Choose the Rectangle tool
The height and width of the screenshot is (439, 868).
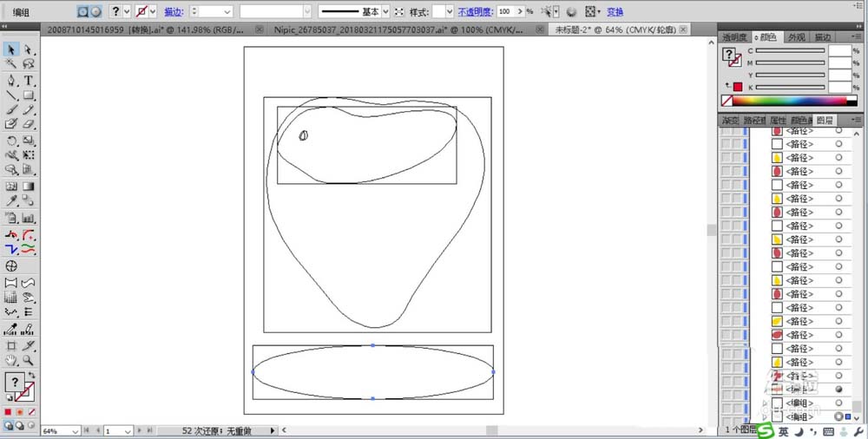tap(29, 95)
